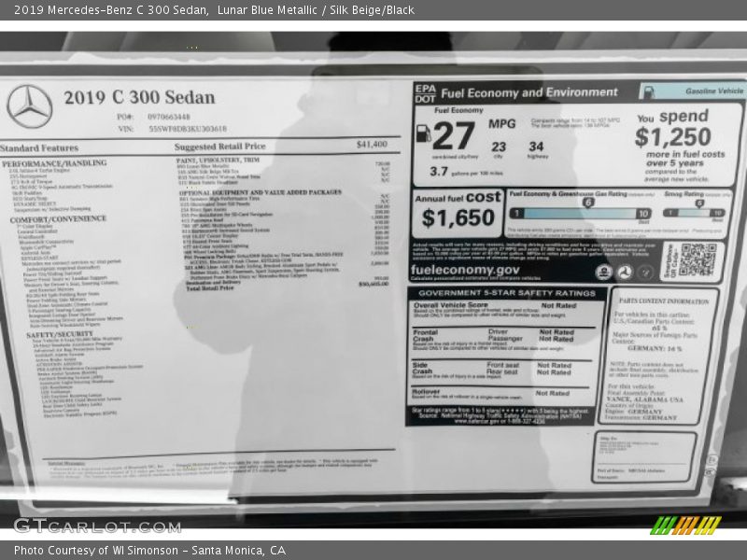Click the 'VANCE, ALABAMA USA' assembly point
This screenshot has width=747, height=560.
tap(644, 399)
